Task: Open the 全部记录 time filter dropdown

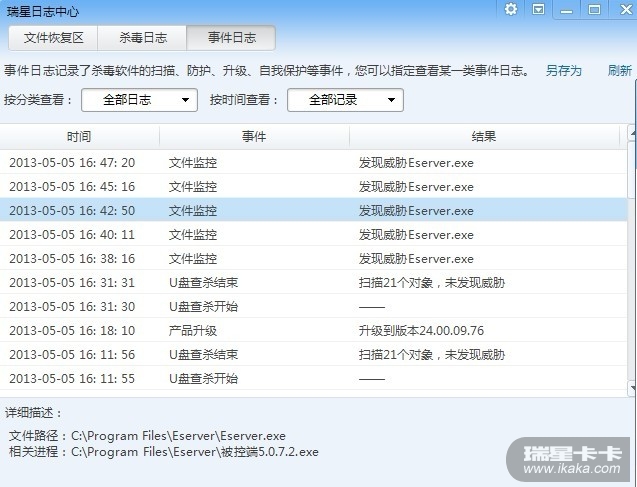Action: coord(345,100)
